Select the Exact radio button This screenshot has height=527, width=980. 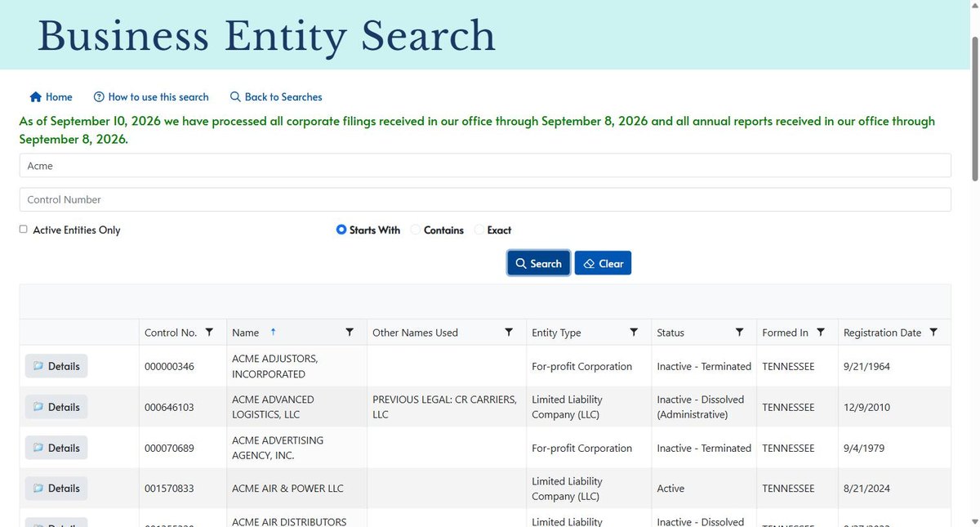(x=479, y=230)
